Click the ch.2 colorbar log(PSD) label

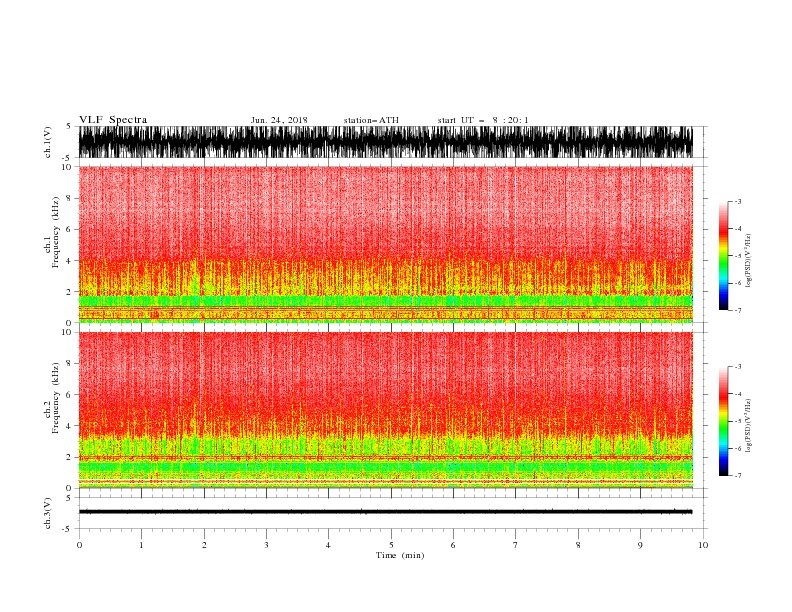click(x=749, y=426)
